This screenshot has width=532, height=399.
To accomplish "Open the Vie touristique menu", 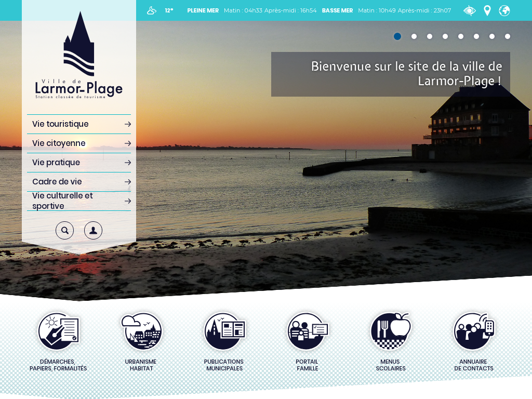I will 79,124.
